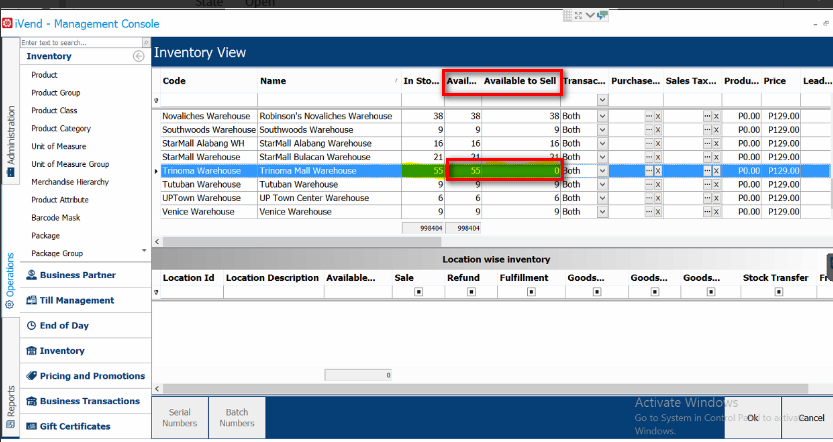Open Transaction dropdown for UPTown Warehouse

[x=602, y=198]
